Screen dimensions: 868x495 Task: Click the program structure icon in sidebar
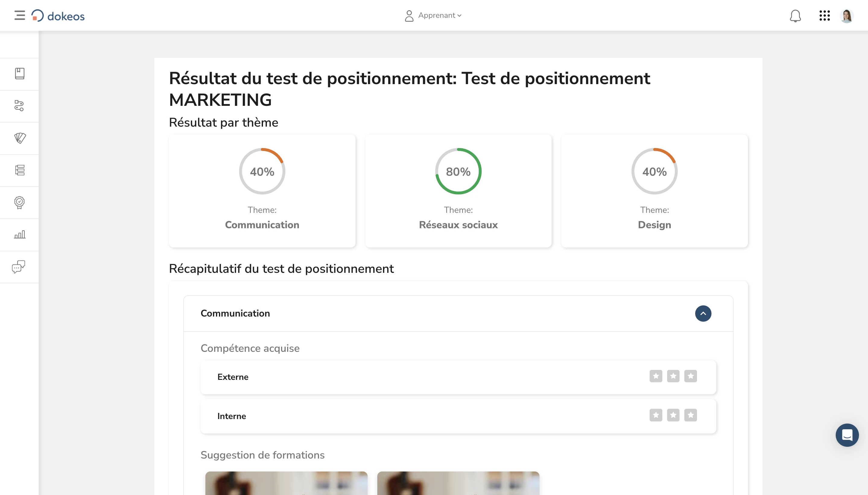click(19, 170)
